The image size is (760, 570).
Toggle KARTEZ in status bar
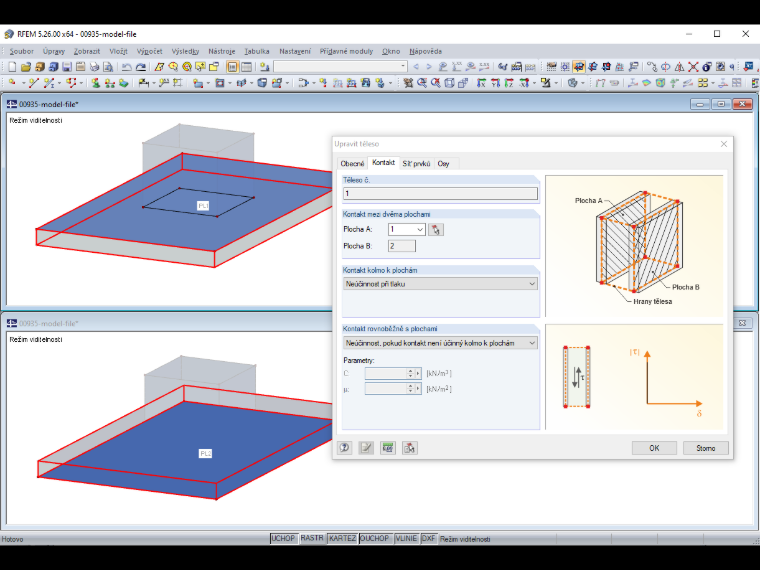[x=342, y=538]
